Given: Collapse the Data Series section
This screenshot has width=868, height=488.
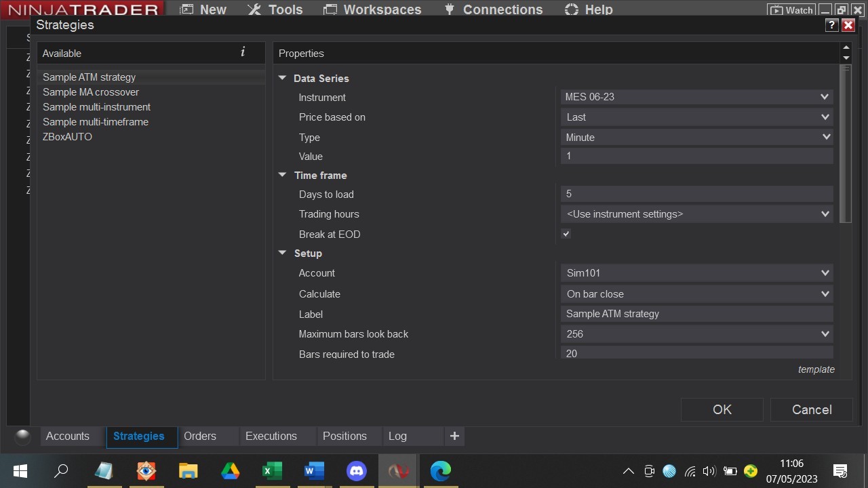Looking at the screenshot, I should [x=283, y=78].
